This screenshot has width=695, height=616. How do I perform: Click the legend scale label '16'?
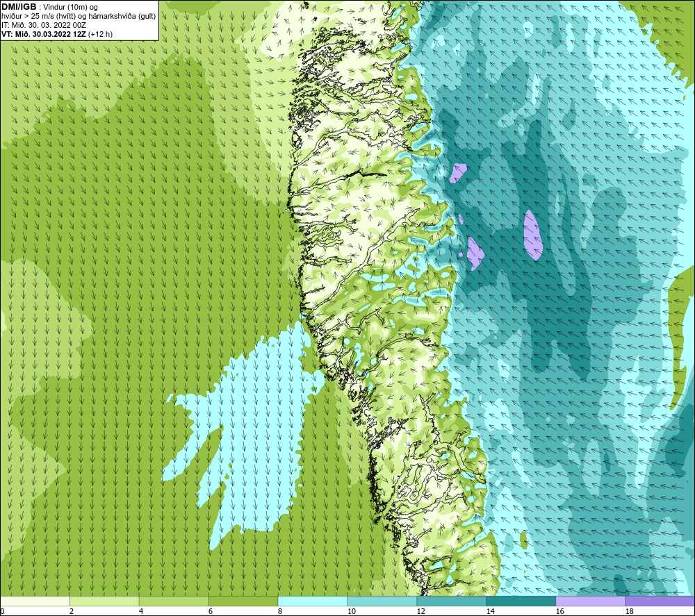(x=559, y=611)
